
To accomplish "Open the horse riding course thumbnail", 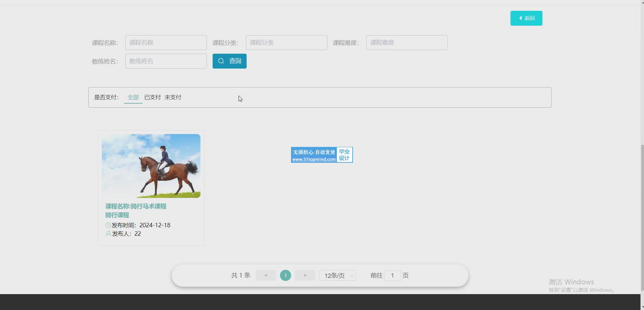I will click(x=151, y=166).
